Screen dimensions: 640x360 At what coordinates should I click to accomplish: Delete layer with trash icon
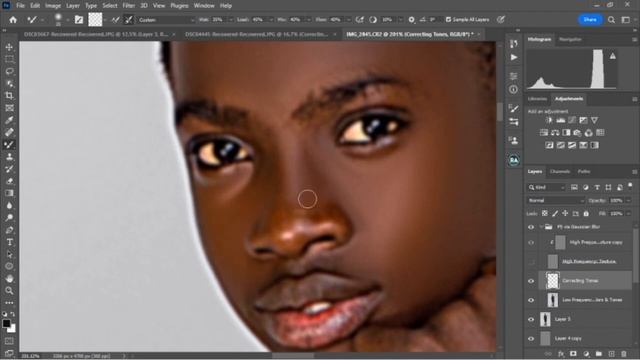tap(624, 354)
